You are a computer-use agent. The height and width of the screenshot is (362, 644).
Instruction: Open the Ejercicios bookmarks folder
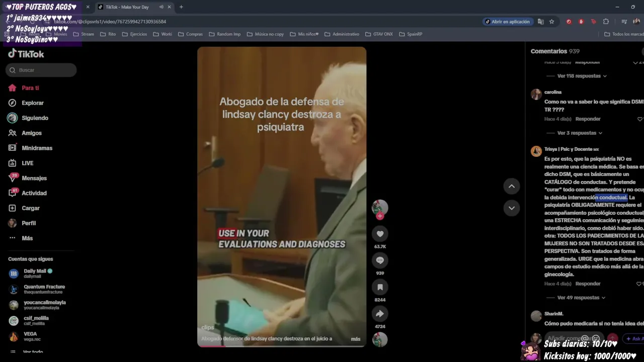coord(134,34)
